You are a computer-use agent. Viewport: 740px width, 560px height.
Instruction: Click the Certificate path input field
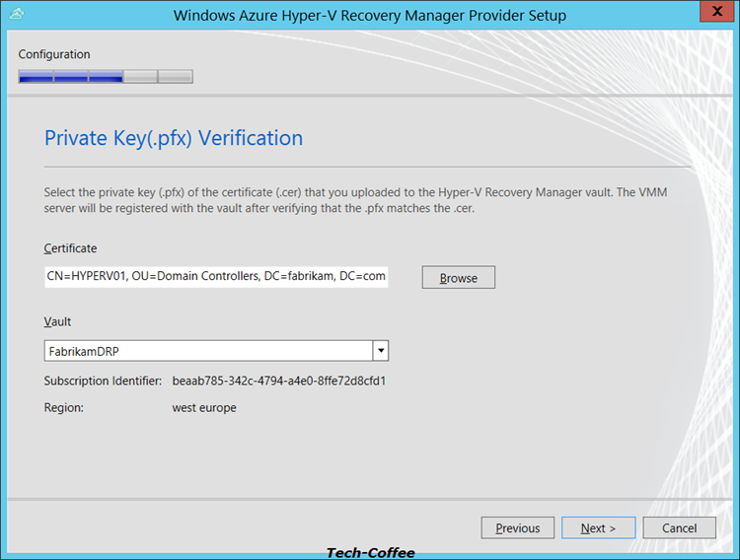[216, 276]
